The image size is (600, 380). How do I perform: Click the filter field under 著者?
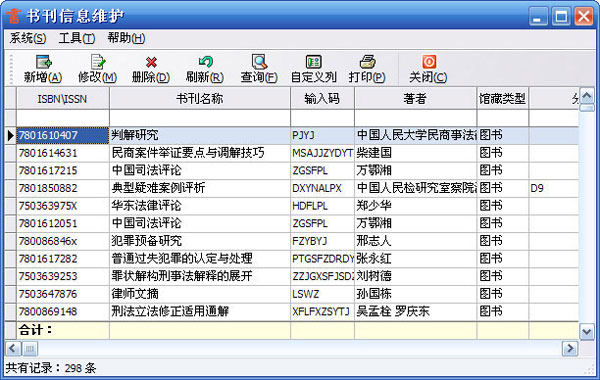pos(416,118)
